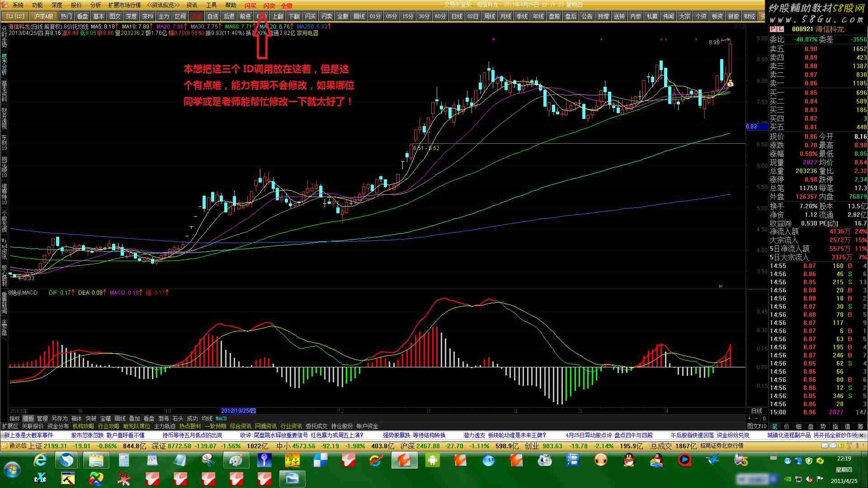Screen dimensions: 868x488
Task: Click the 区间 range statistics button
Action: point(180,16)
